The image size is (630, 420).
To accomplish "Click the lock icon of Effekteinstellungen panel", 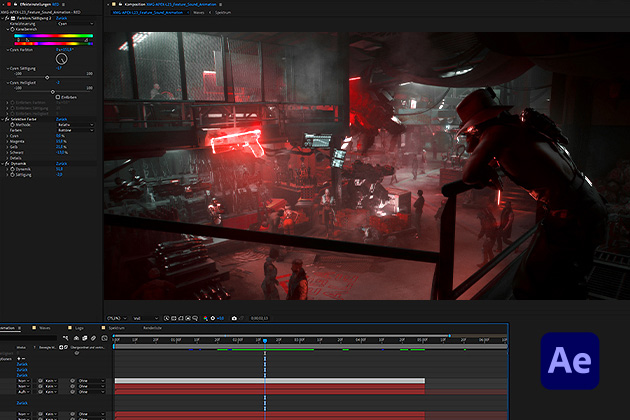I will pos(15,4).
